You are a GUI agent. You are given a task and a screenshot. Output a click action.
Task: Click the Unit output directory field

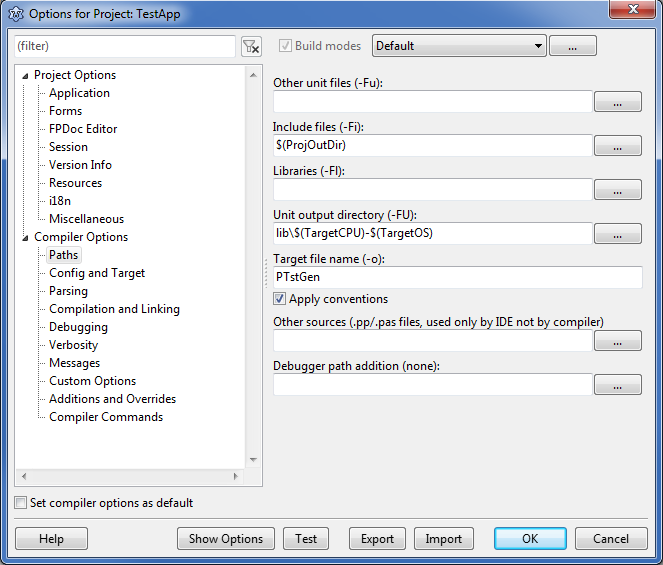(433, 233)
